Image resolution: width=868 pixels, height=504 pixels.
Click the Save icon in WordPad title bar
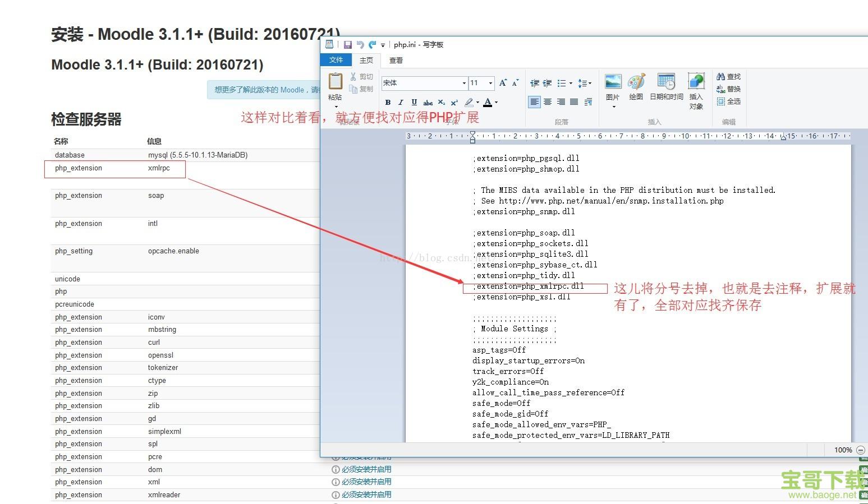[x=348, y=45]
